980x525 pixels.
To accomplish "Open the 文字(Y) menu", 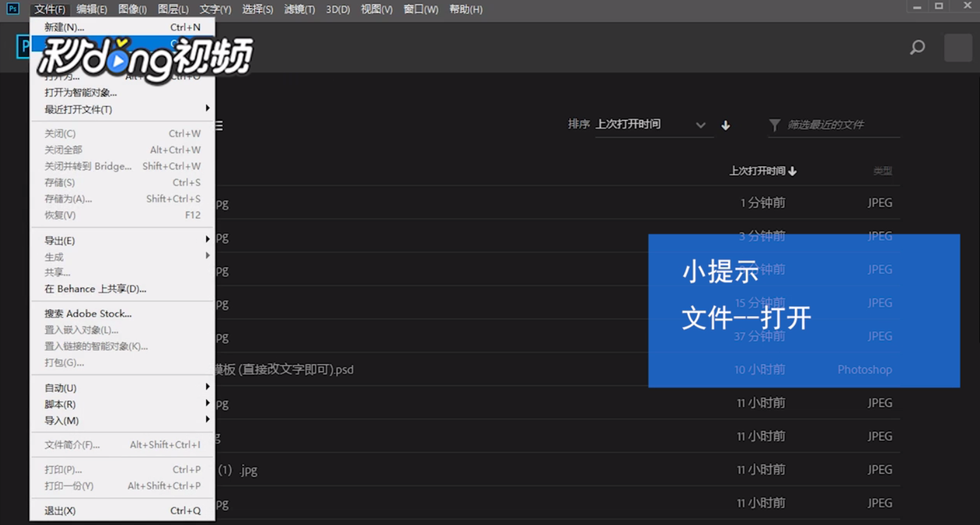I will point(215,9).
